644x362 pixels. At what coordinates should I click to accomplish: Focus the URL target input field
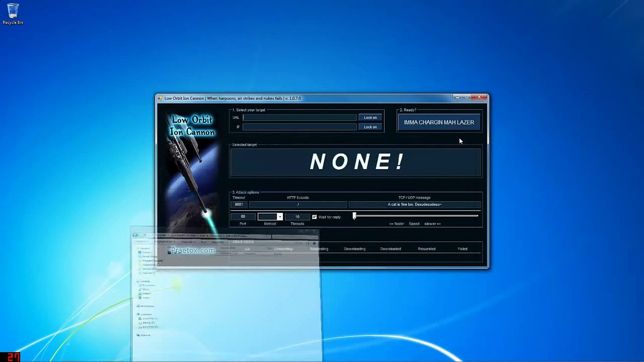pos(300,118)
